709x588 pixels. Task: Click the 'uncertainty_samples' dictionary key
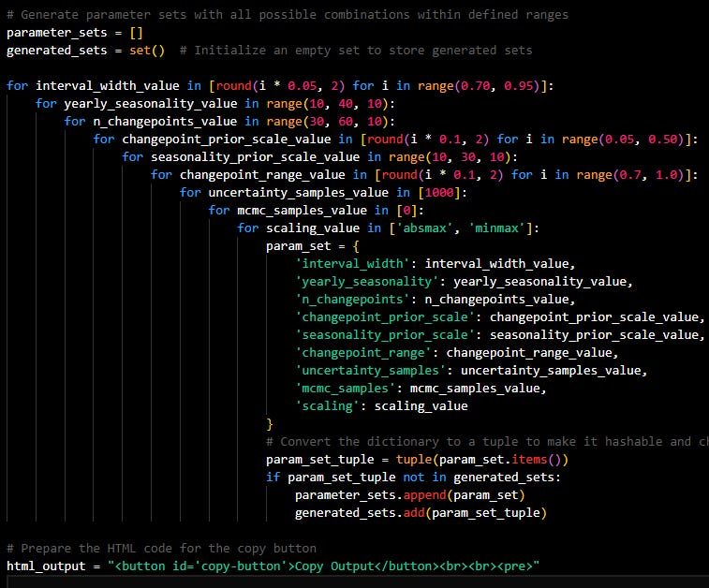tap(371, 371)
